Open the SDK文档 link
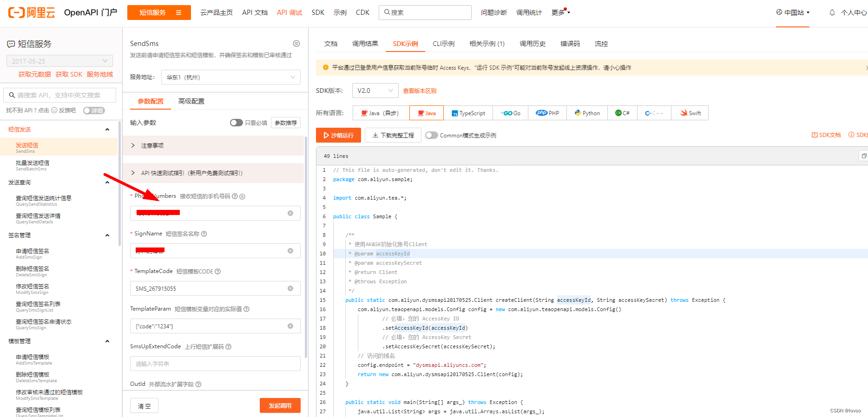This screenshot has width=868, height=417. [826, 135]
